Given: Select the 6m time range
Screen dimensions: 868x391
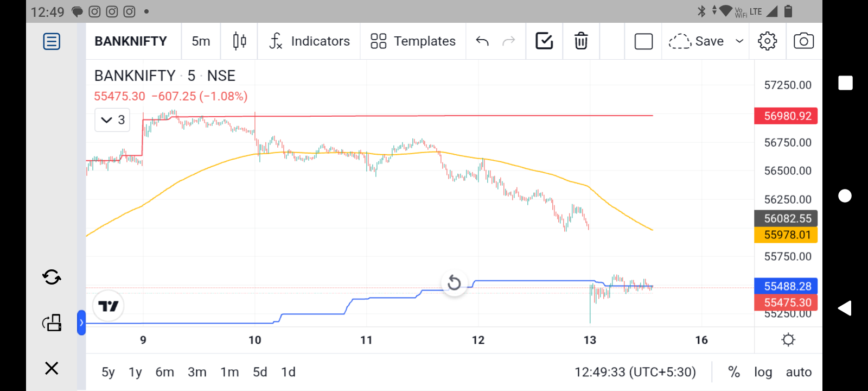Looking at the screenshot, I should (165, 372).
